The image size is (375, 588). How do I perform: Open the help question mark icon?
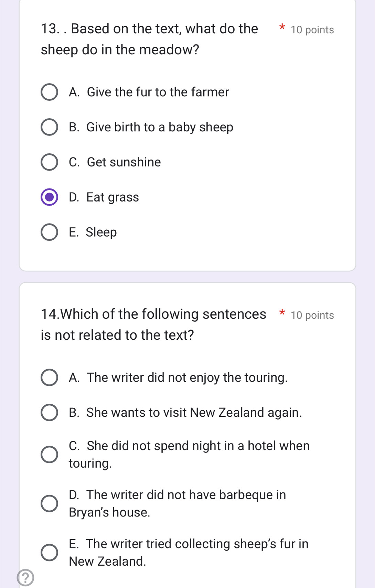coord(25,577)
